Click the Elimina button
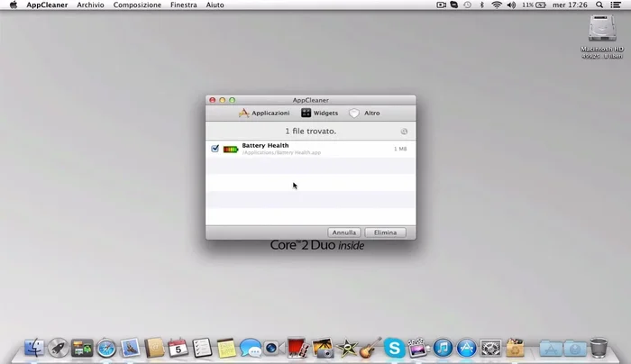The width and height of the screenshot is (631, 364). (x=385, y=232)
